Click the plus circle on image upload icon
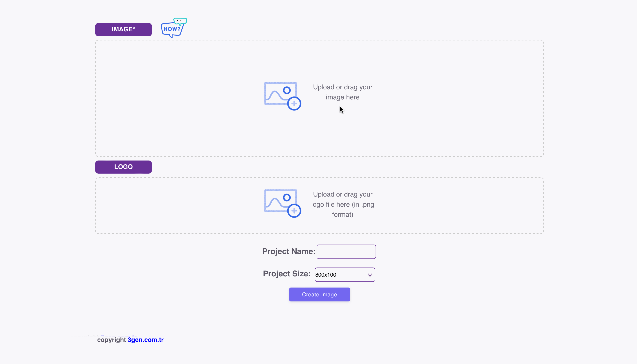 (x=294, y=103)
